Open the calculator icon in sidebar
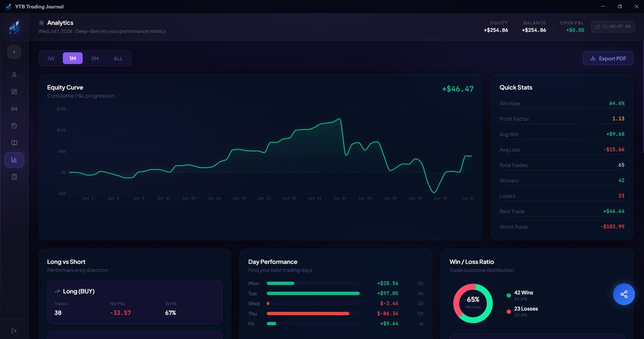Viewport: 644px width, 339px height. tap(14, 177)
